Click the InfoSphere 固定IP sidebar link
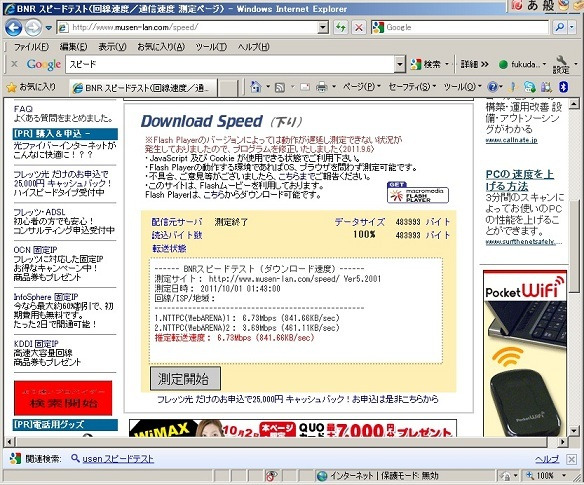 [x=46, y=297]
